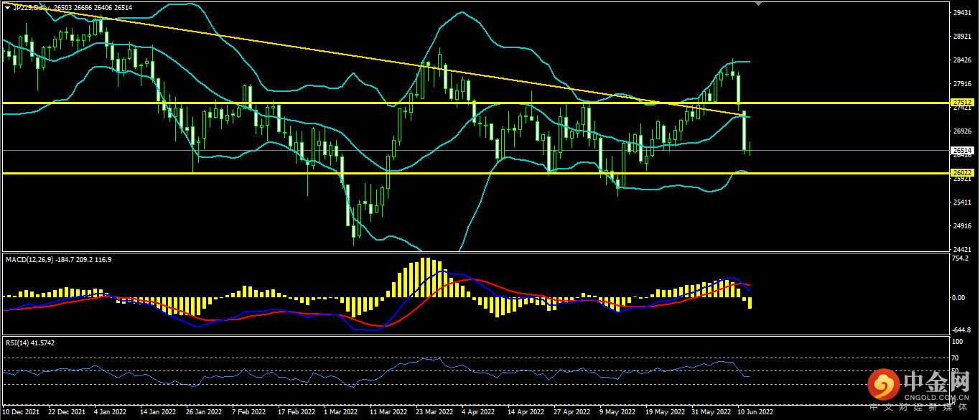Click price axis value 27916

pos(961,84)
